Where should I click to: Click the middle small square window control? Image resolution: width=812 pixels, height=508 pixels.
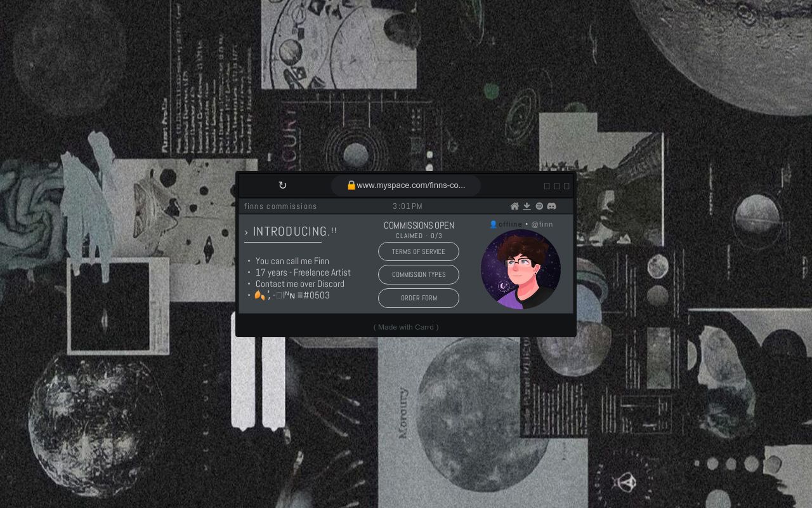[557, 186]
